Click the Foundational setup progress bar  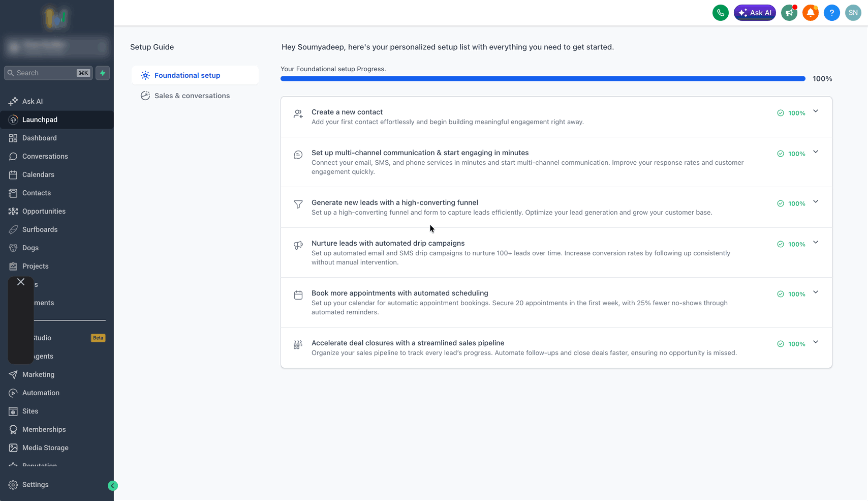coord(543,79)
